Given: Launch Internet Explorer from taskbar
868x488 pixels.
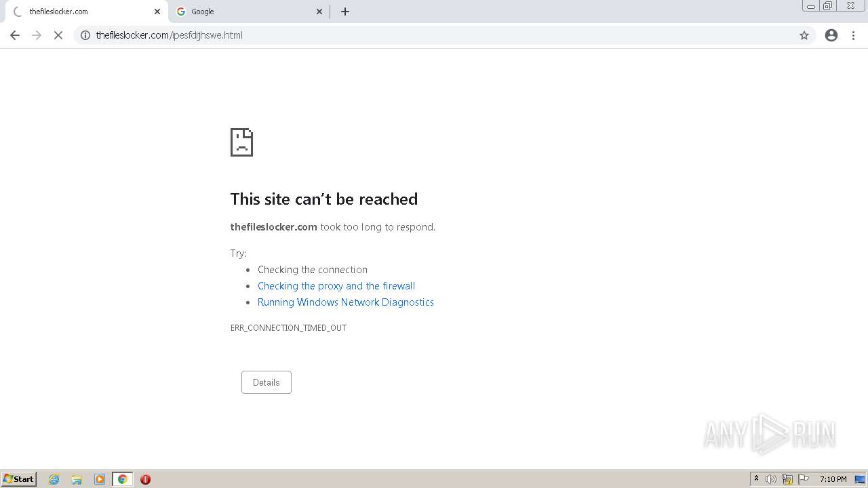Looking at the screenshot, I should [x=54, y=479].
